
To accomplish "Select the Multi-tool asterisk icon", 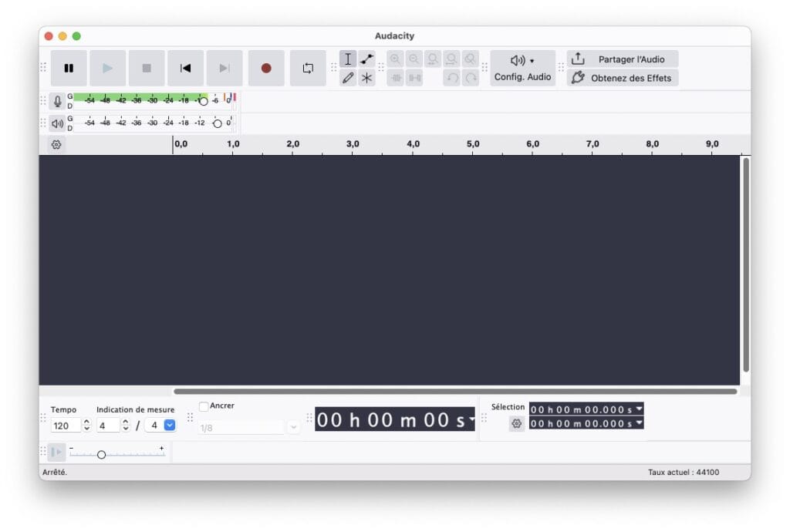I will click(366, 78).
